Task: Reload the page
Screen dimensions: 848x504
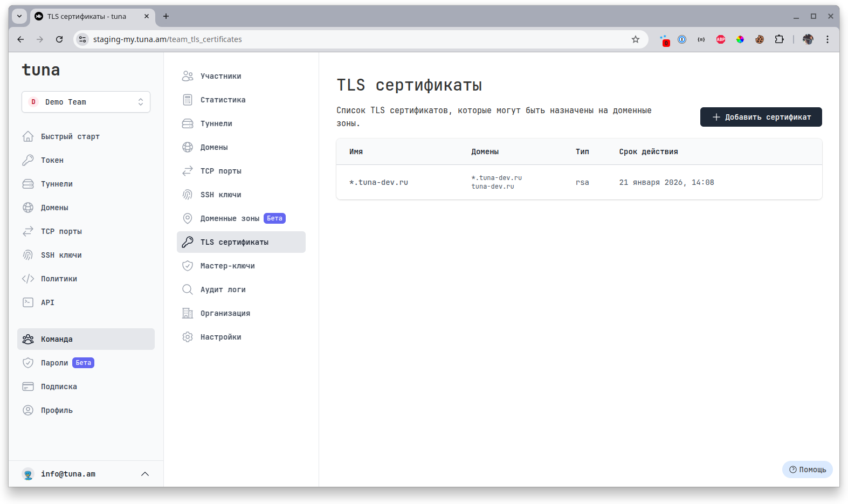Action: 59,39
